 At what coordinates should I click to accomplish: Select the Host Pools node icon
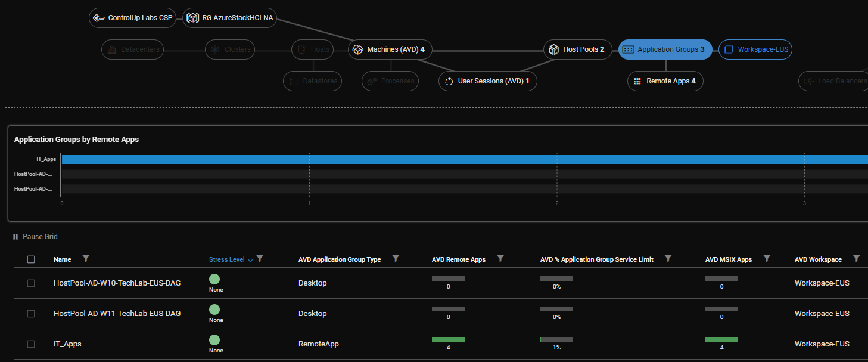tap(553, 49)
